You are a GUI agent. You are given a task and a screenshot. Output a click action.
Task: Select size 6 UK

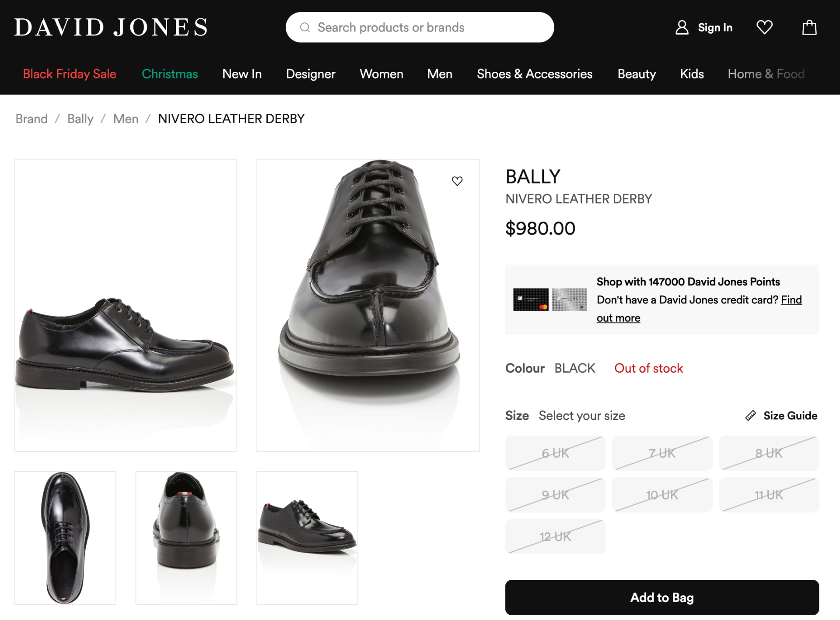pos(555,453)
